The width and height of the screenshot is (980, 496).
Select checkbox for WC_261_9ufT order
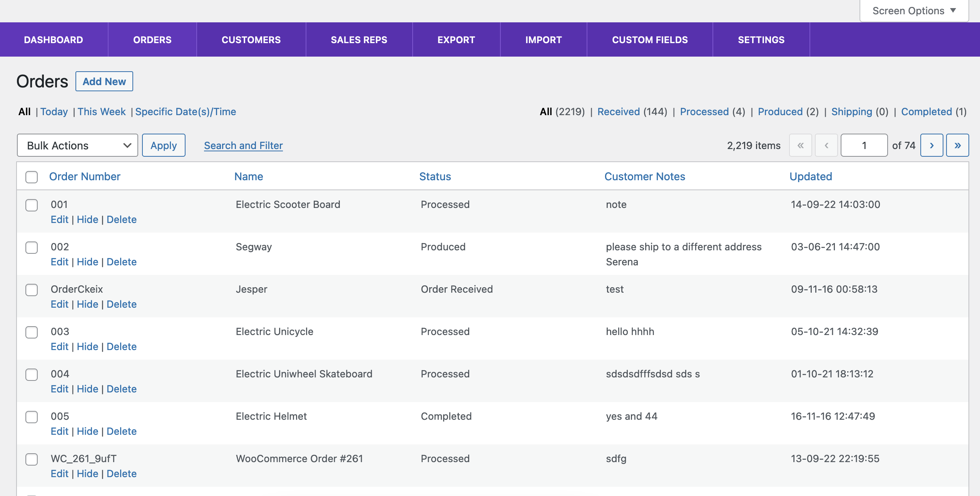[x=32, y=459]
